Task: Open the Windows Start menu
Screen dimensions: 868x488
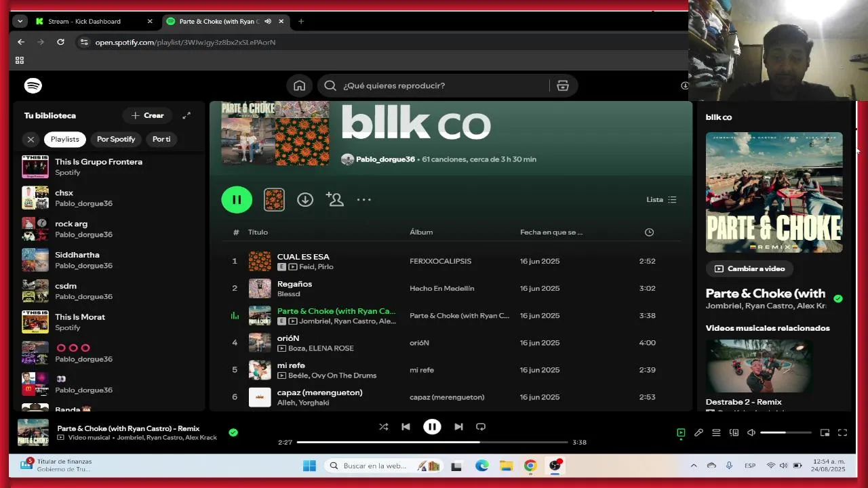Action: click(309, 466)
